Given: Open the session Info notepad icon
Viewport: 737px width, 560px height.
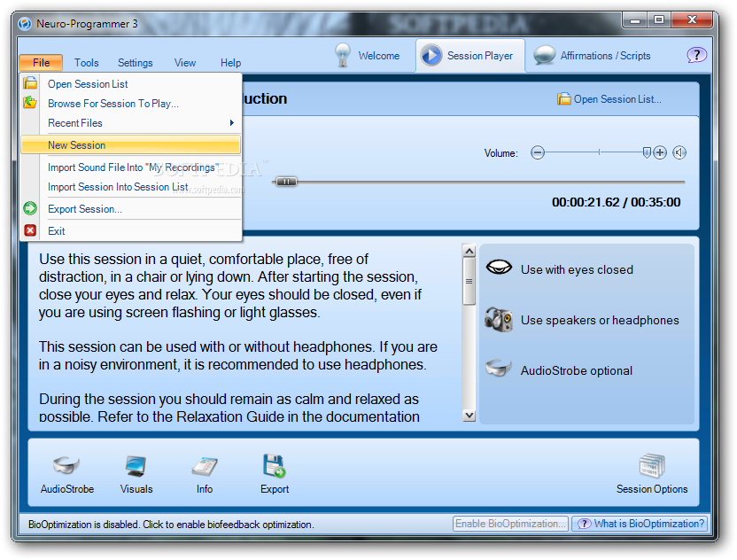Looking at the screenshot, I should tap(205, 466).
